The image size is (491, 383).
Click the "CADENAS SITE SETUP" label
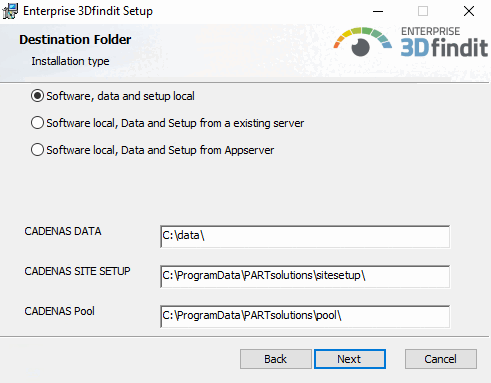(x=77, y=271)
